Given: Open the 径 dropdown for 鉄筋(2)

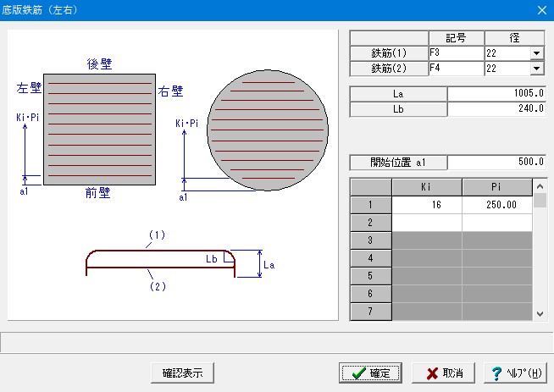Looking at the screenshot, I should (537, 69).
